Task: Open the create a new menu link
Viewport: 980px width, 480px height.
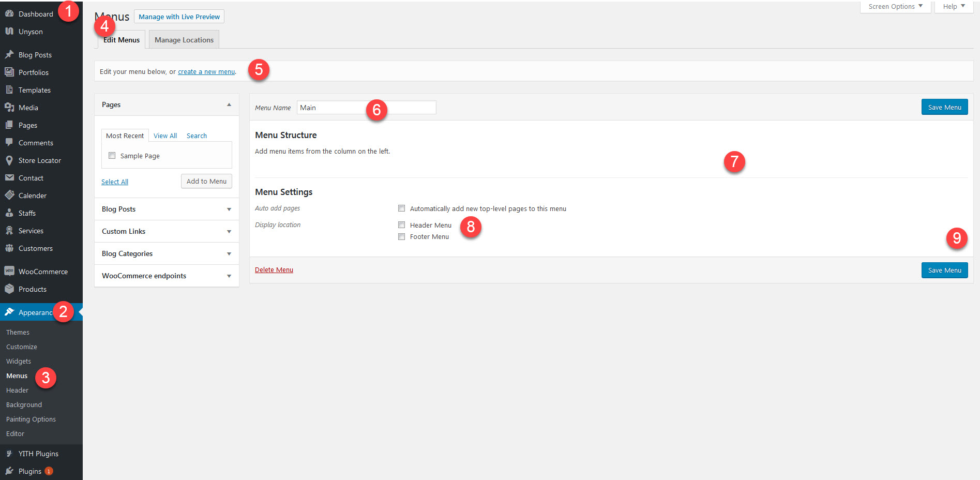Action: click(206, 71)
